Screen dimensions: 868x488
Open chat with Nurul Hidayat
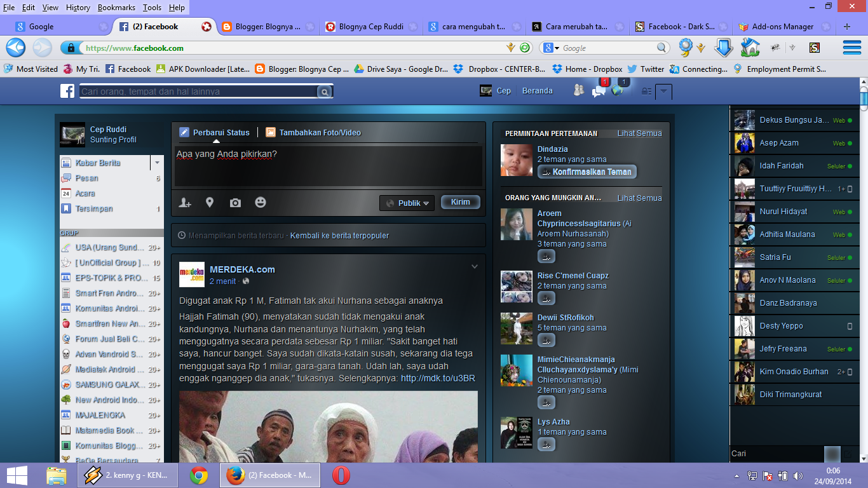793,212
